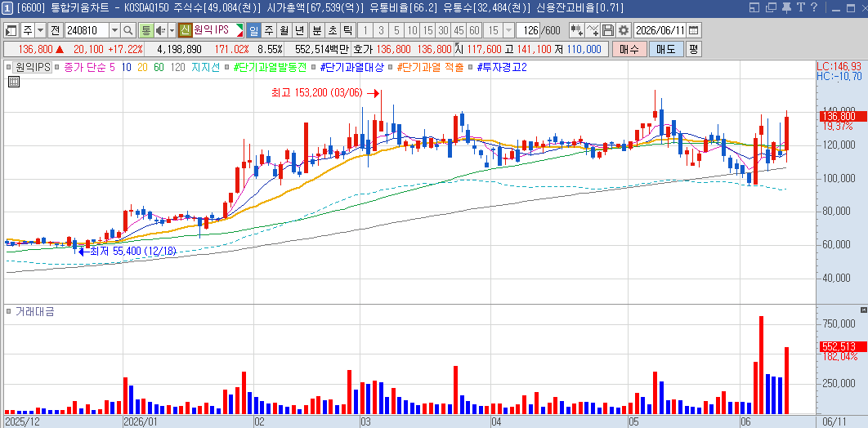Close the 거래대금 volume pane

(x=864, y=310)
